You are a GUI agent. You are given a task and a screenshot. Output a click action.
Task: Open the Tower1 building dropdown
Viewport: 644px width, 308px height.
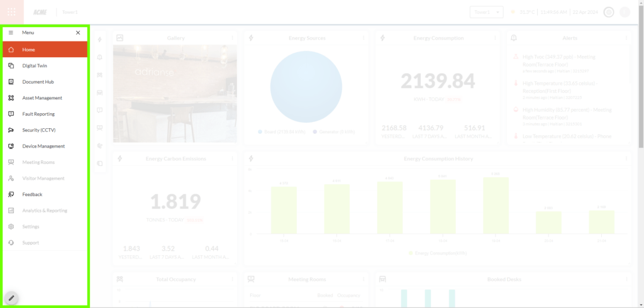[x=486, y=12]
